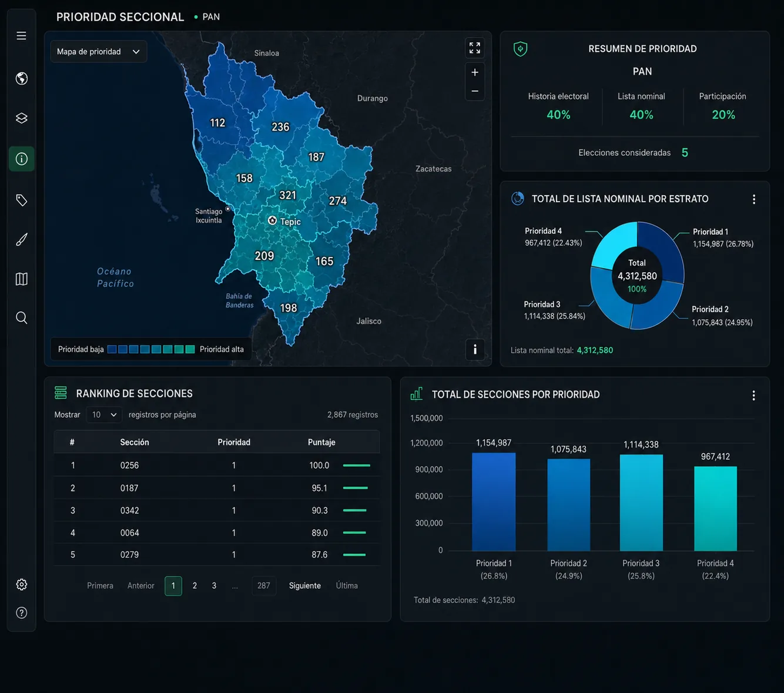Select the last green high priority legend swatch
This screenshot has height=693, width=784.
click(x=190, y=349)
